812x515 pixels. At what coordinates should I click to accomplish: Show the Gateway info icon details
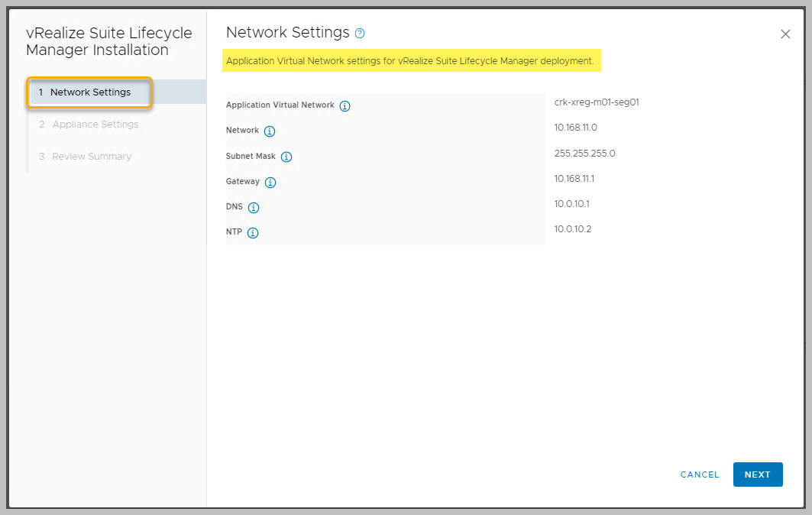(270, 183)
